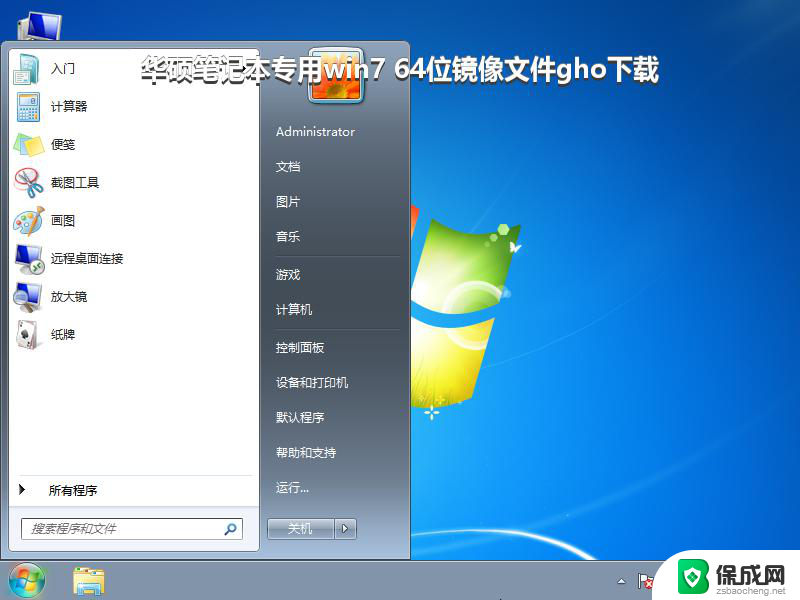Open the 运行... run dialog
Viewport: 800px width, 600px height.
point(292,488)
